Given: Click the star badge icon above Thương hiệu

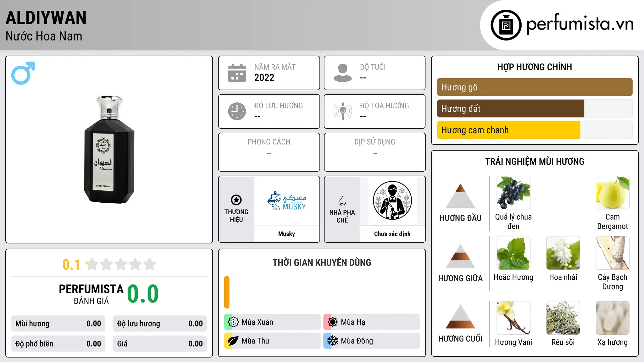Looking at the screenshot, I should coord(236,200).
